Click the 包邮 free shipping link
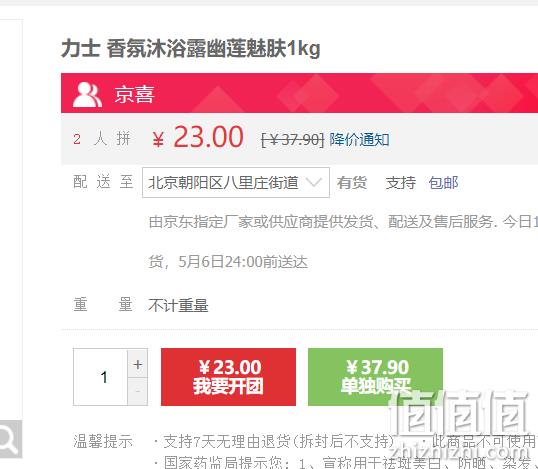 443,183
